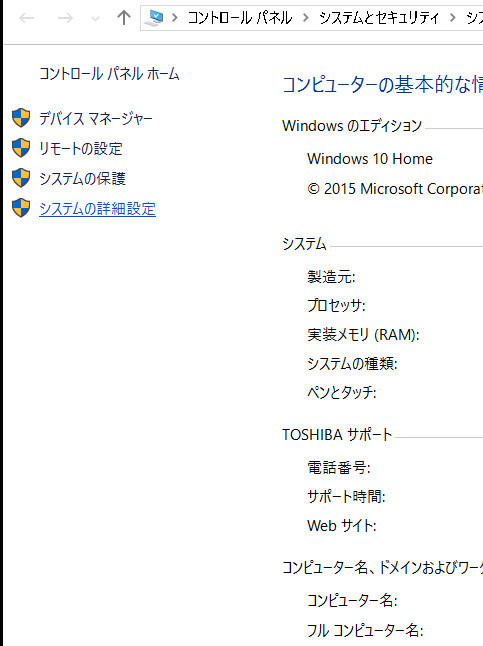Open システムの保護 link
483x646 pixels.
pyautogui.click(x=82, y=178)
